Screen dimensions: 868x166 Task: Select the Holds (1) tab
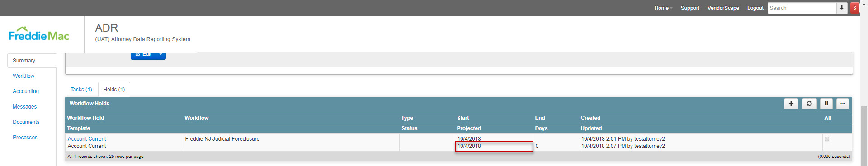114,90
